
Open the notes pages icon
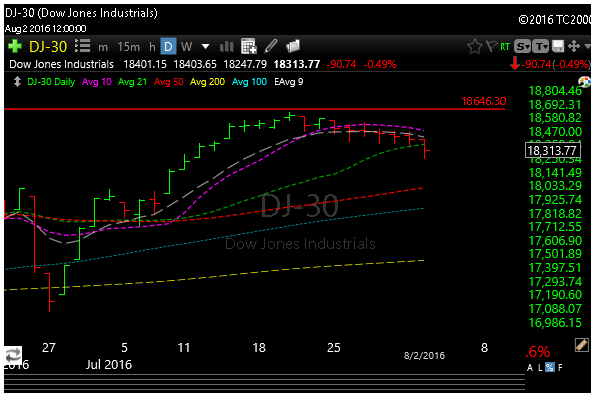tap(293, 46)
